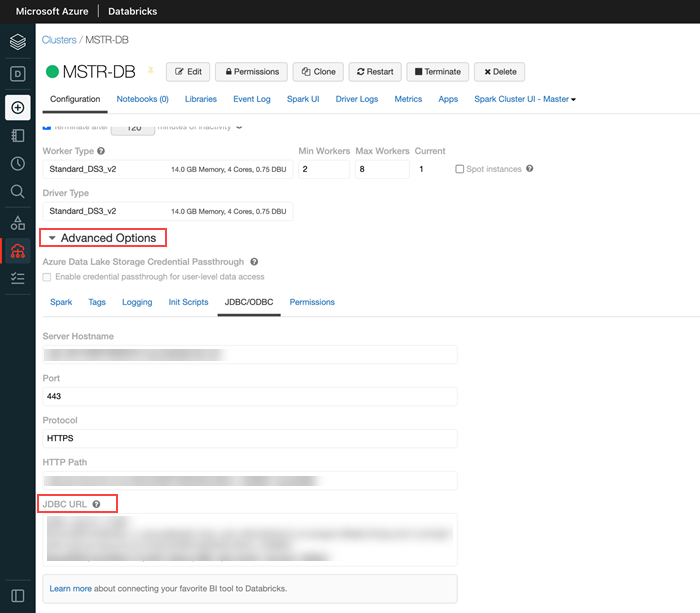
Task: Open the Clusters icon in sidebar
Action: (x=17, y=251)
